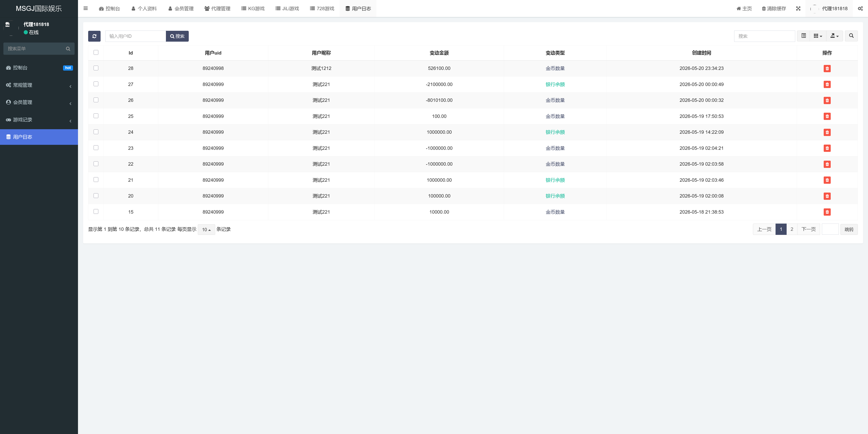Open the 控制台 sidebar item
This screenshot has height=434, width=868.
tap(39, 68)
